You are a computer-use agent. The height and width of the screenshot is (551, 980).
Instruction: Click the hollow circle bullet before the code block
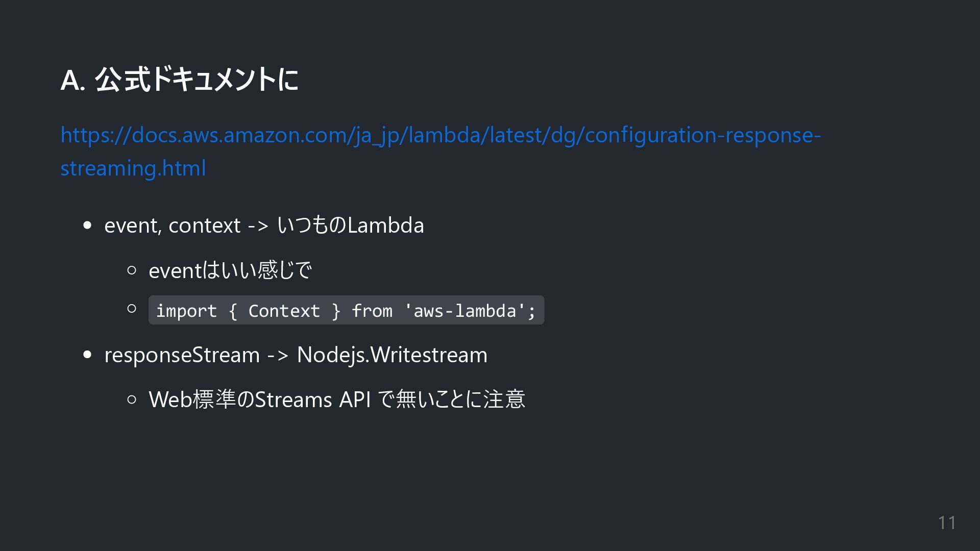point(132,308)
